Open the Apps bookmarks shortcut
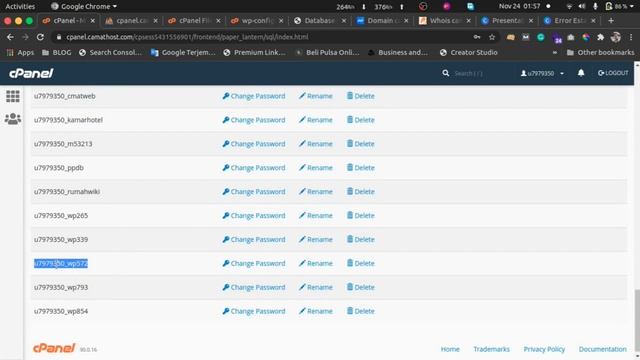640x360 pixels. [x=20, y=52]
